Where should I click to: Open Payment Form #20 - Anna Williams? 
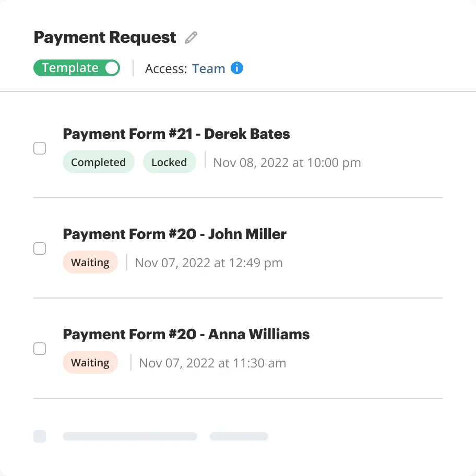click(x=186, y=334)
